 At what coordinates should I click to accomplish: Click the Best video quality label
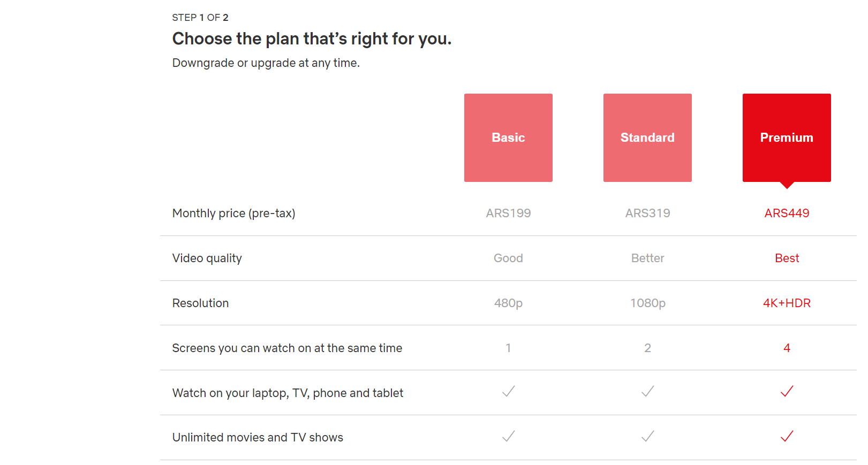pos(787,258)
